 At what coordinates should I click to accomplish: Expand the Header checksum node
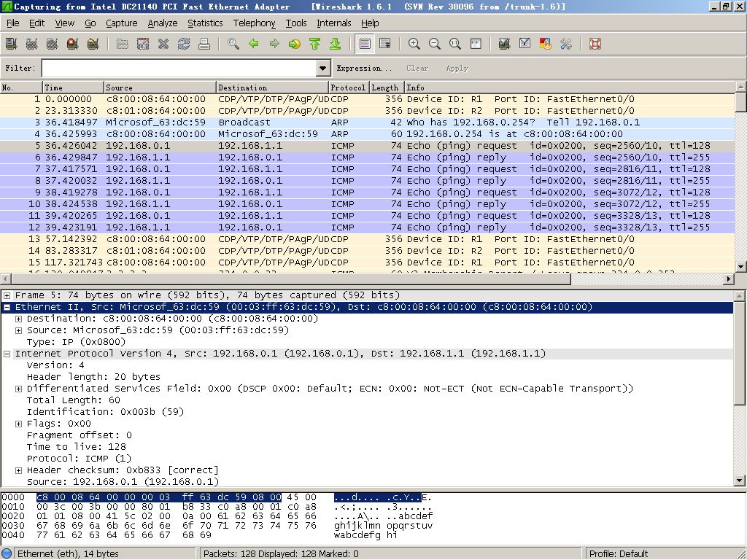pyautogui.click(x=18, y=470)
